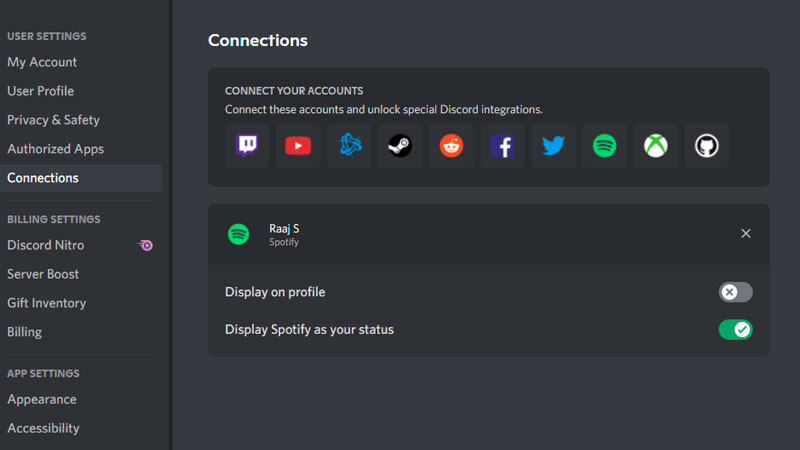The width and height of the screenshot is (800, 450).
Task: Connect a Reddit account
Action: tap(451, 145)
